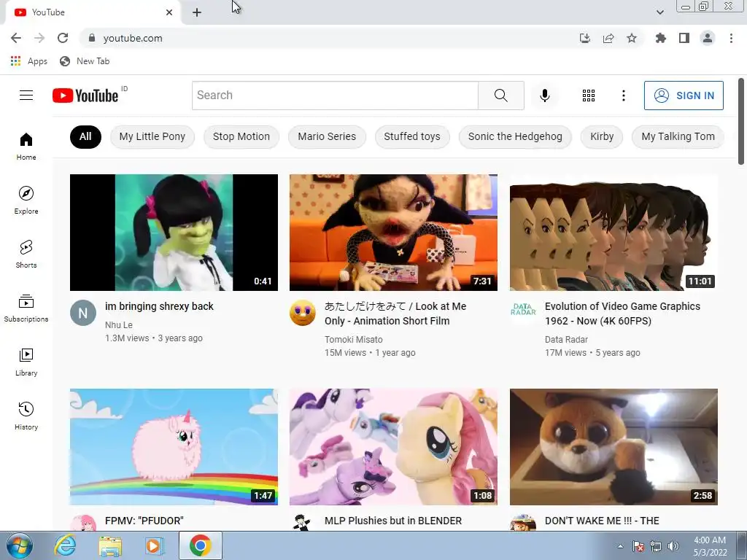The width and height of the screenshot is (747, 560).
Task: Play the MLP plushies thumbnail
Action: (393, 447)
